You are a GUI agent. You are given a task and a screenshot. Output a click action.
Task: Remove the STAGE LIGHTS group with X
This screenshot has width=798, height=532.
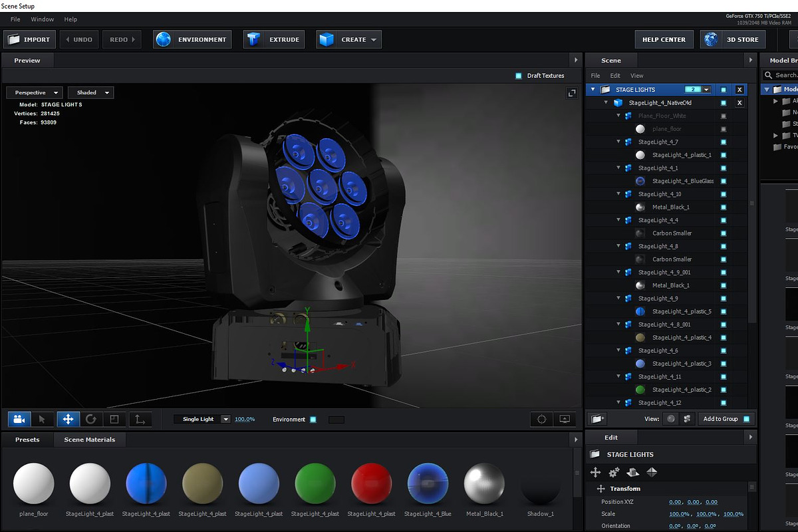(739, 90)
